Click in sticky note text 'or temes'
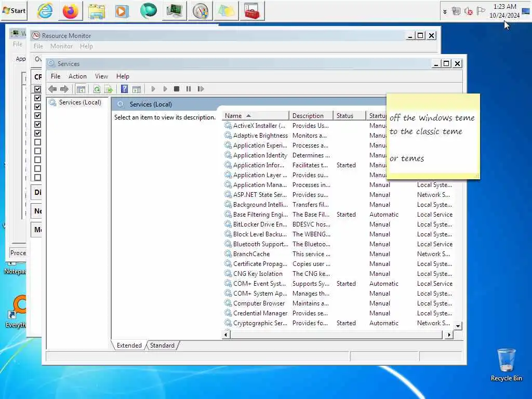This screenshot has height=399, width=532. pyautogui.click(x=407, y=158)
